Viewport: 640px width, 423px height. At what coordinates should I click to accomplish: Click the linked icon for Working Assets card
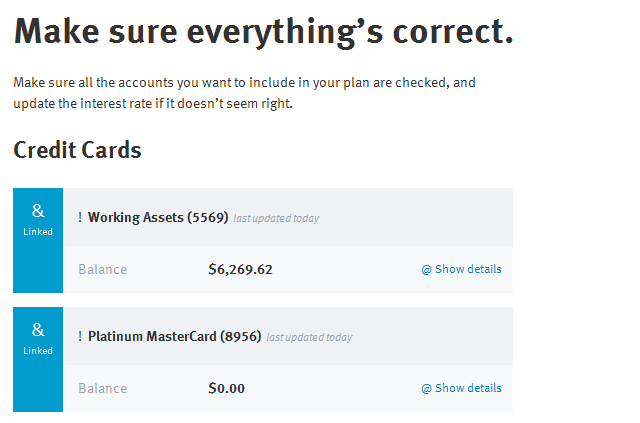click(38, 211)
